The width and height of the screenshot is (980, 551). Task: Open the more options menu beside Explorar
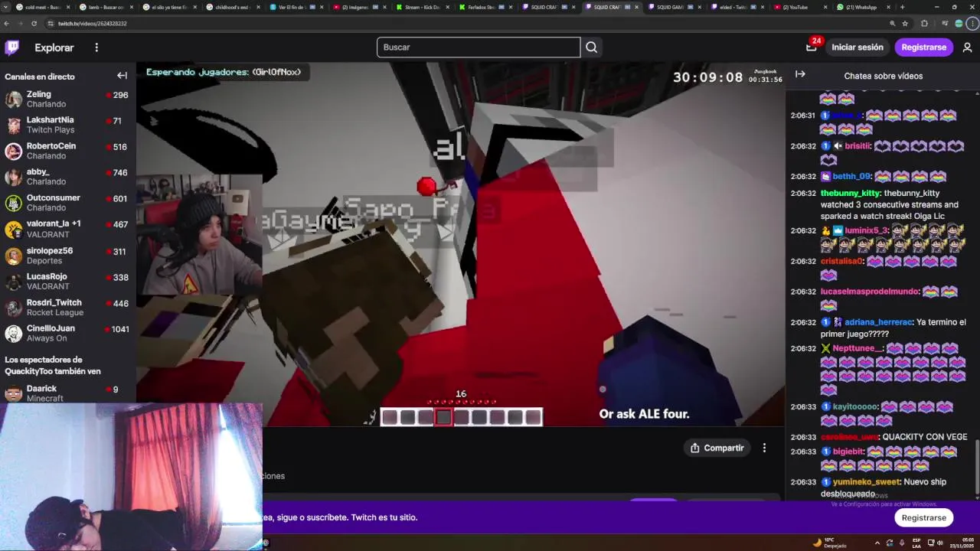point(96,47)
